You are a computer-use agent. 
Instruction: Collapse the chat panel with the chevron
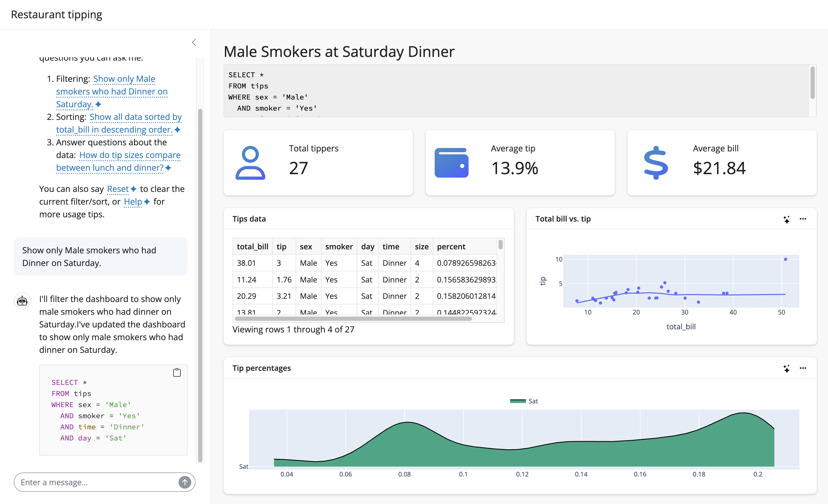click(194, 42)
